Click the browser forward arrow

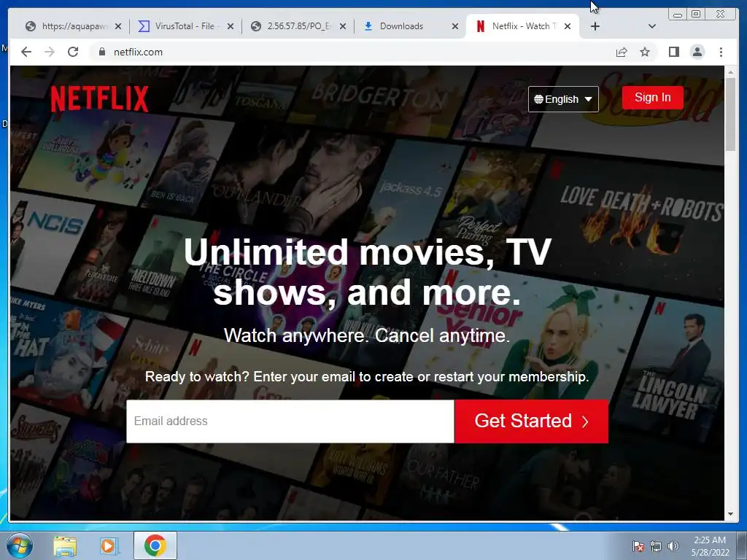[50, 52]
